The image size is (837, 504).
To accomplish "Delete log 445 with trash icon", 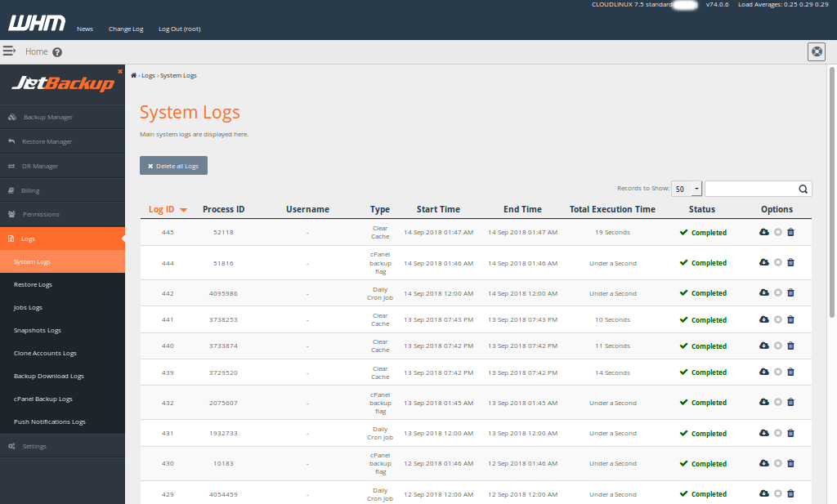I will pyautogui.click(x=790, y=232).
